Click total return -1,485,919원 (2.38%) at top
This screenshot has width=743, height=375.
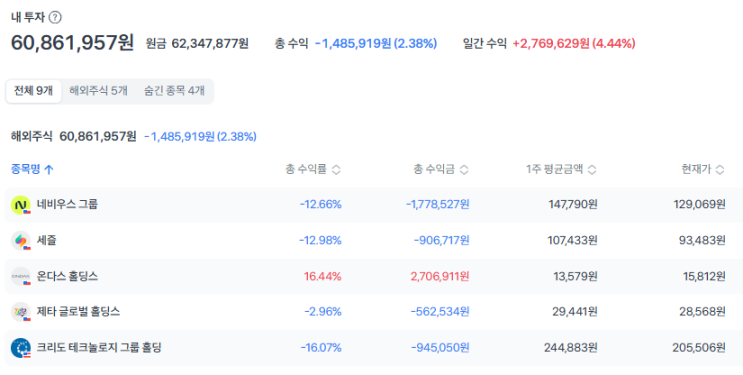376,44
